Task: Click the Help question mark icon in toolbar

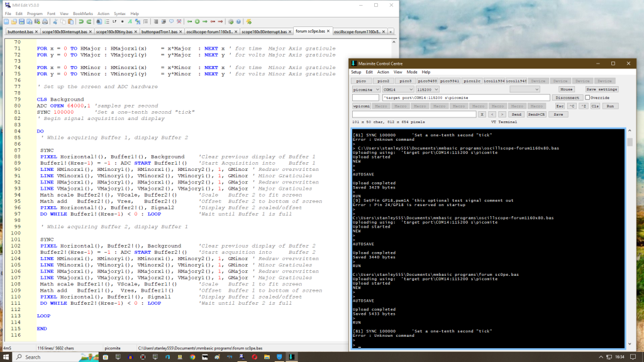Action: (x=238, y=21)
